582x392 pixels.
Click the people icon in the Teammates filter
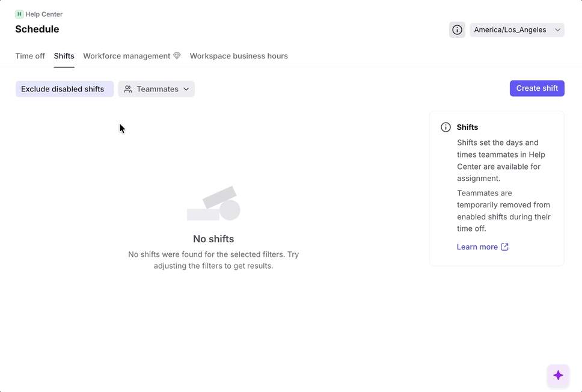[128, 89]
